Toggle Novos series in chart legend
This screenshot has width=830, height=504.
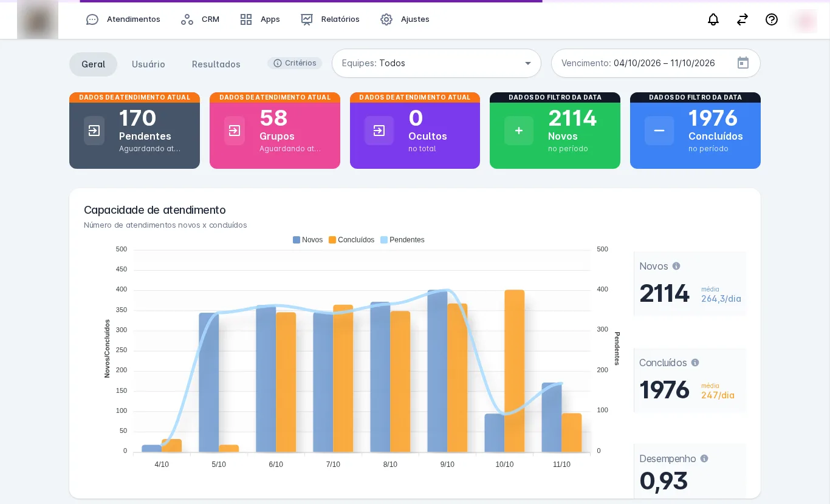tap(307, 240)
